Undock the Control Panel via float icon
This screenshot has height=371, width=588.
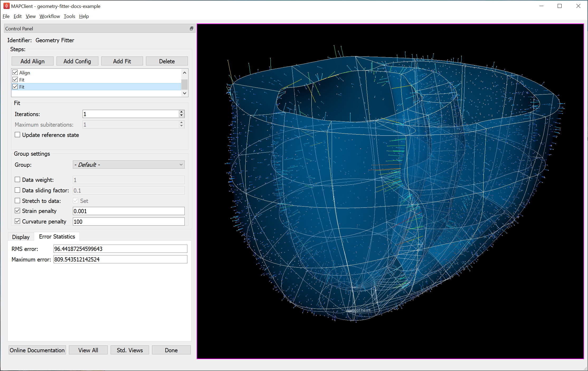coord(192,28)
